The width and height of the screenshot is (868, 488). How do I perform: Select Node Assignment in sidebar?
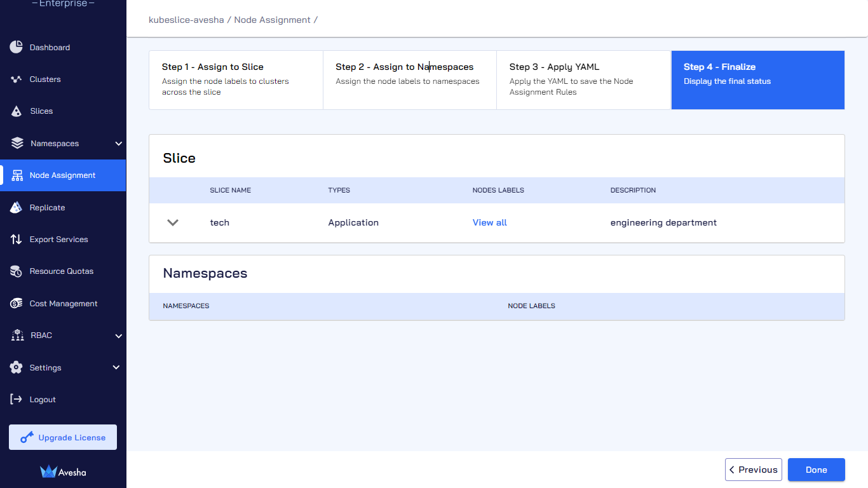click(63, 175)
